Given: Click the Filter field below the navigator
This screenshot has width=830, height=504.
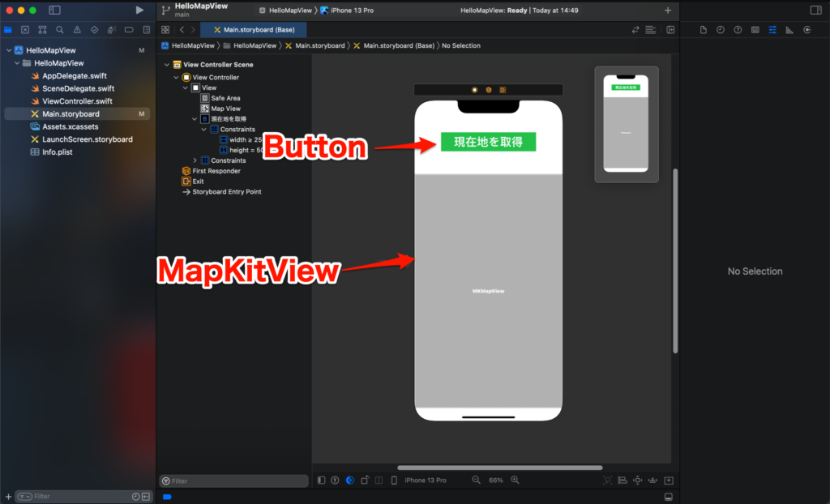Looking at the screenshot, I should (x=233, y=480).
